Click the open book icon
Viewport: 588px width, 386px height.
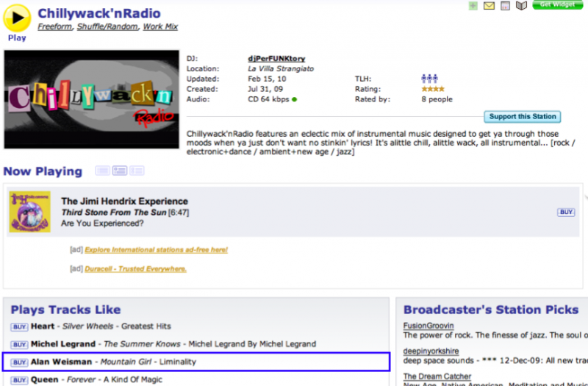[x=521, y=6]
